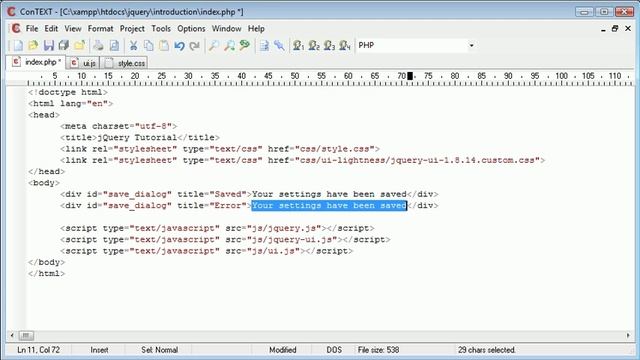This screenshot has width=640, height=360.
Task: Open the Help menu
Action: tap(256, 29)
